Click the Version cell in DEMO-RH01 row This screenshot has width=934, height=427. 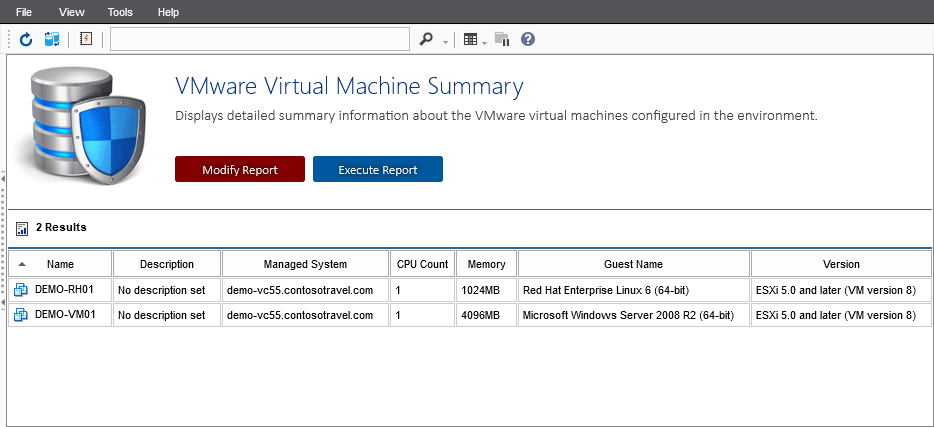(841, 290)
